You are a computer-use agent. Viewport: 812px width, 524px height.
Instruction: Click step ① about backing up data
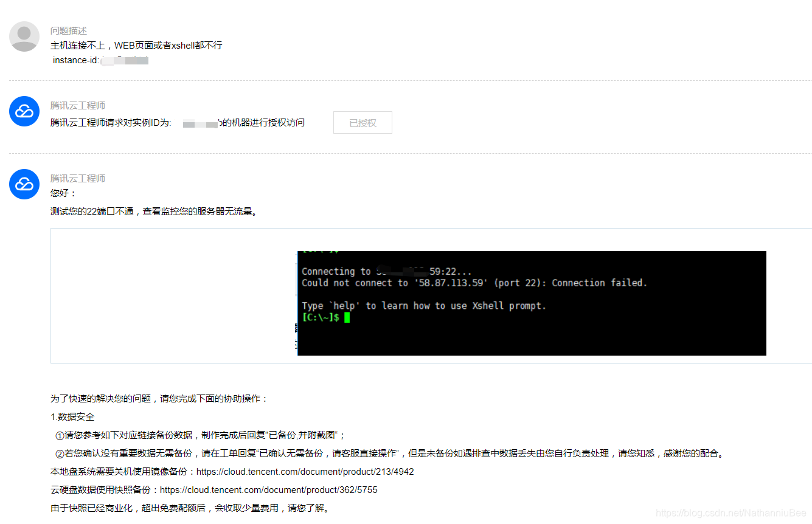tap(200, 435)
